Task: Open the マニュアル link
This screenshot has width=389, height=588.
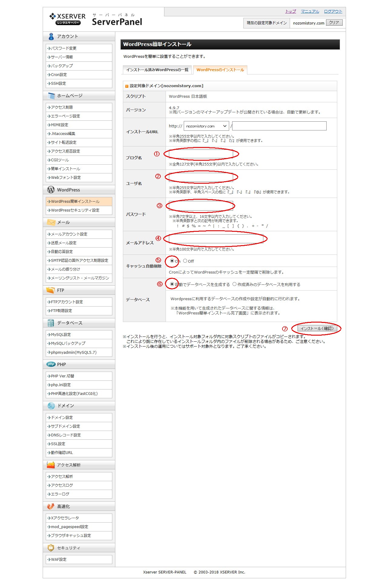Action: pos(310,11)
